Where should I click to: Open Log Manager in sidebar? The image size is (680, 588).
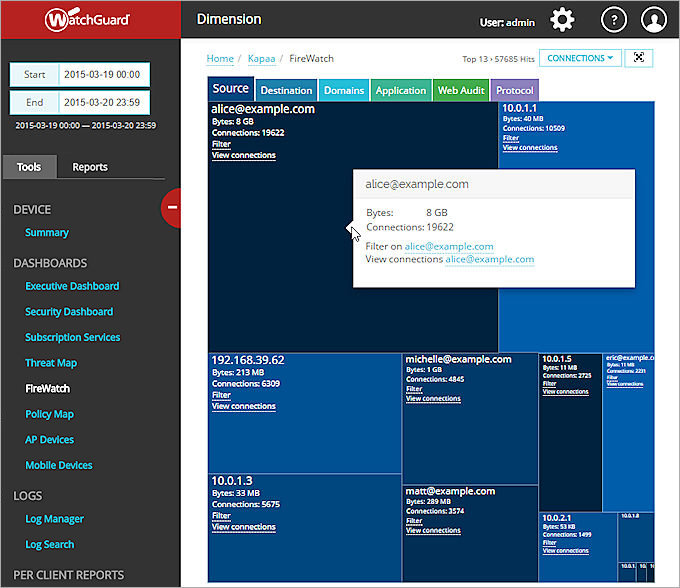[54, 519]
